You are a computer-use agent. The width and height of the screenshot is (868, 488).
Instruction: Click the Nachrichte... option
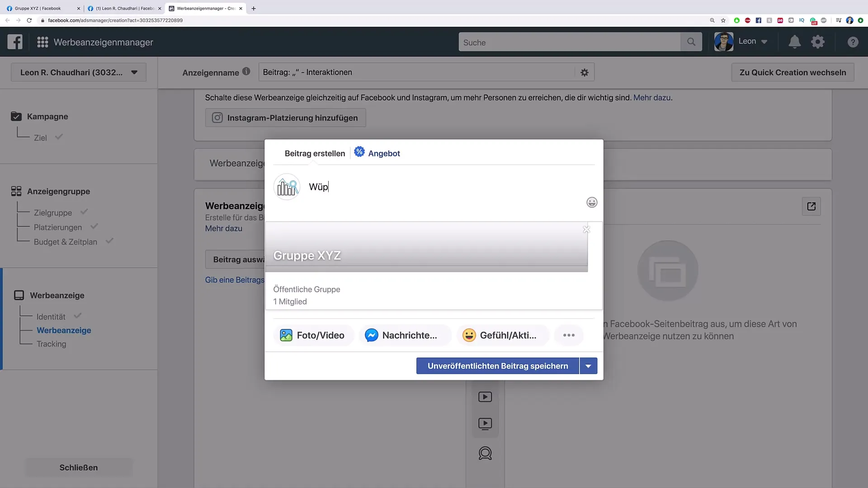click(x=405, y=335)
